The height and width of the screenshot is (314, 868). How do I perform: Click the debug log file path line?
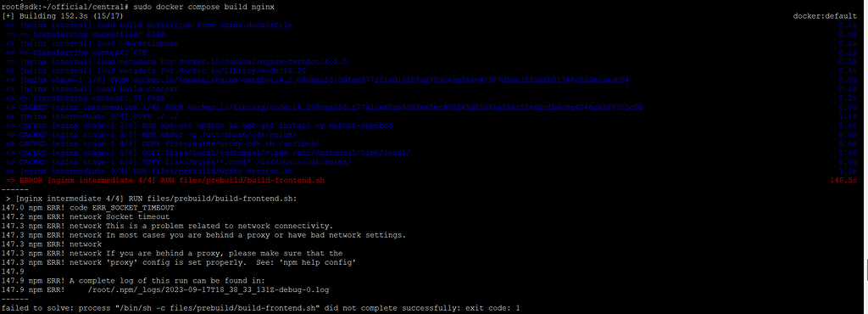coord(166,289)
